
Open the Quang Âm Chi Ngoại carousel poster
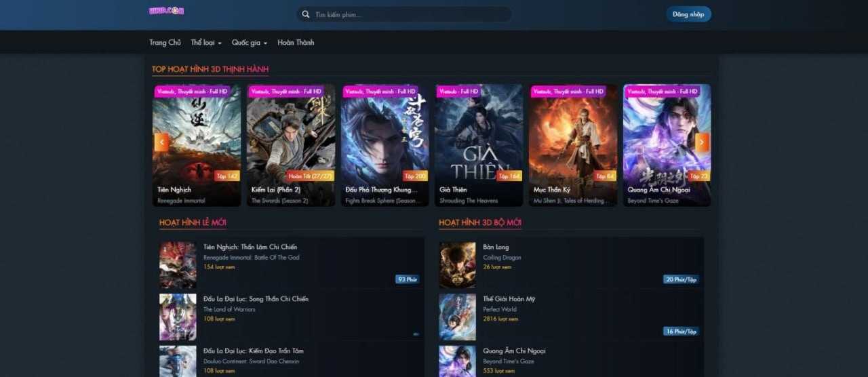pyautogui.click(x=667, y=145)
